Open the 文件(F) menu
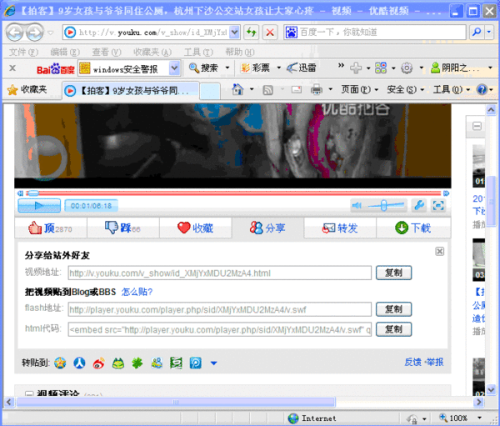The height and width of the screenshot is (426, 500). [x=23, y=52]
